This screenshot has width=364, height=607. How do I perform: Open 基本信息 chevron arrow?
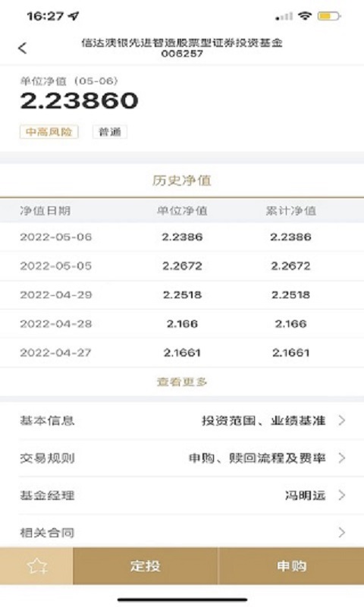(341, 420)
